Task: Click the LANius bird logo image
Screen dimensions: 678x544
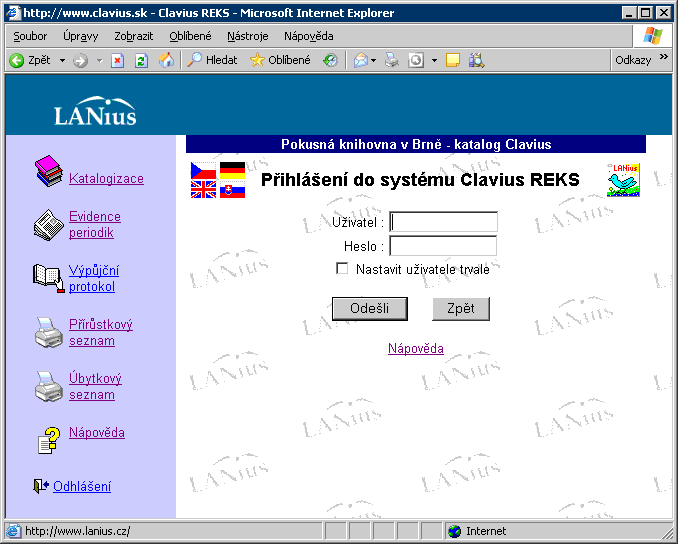Action: (x=623, y=180)
